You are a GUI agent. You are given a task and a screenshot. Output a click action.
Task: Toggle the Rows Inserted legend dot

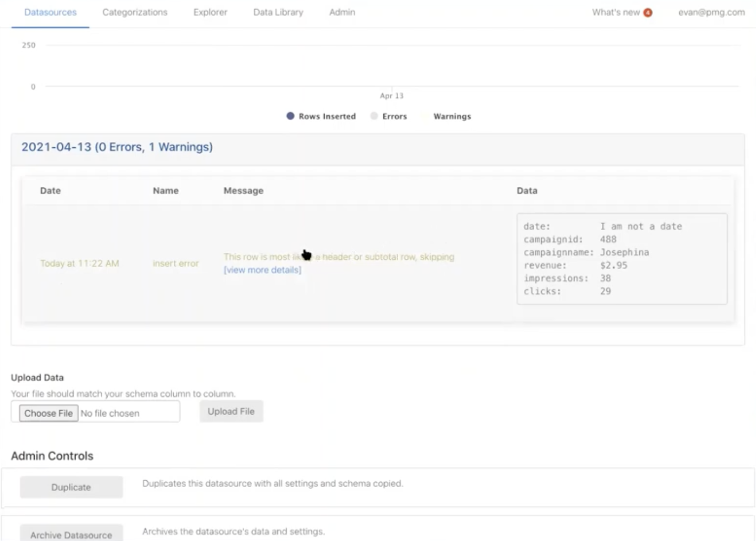pyautogui.click(x=290, y=116)
